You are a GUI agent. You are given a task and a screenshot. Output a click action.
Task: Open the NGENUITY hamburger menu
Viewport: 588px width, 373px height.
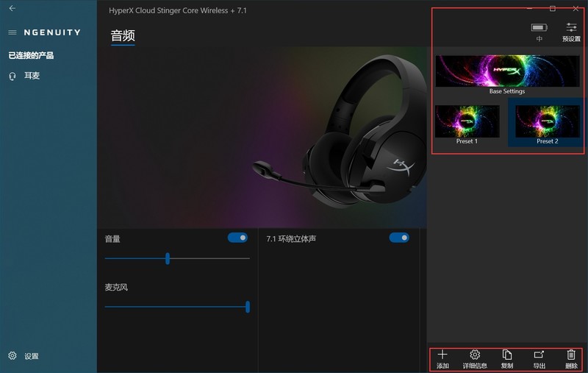(x=12, y=32)
